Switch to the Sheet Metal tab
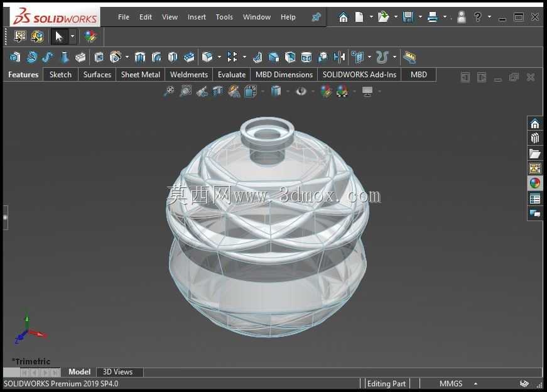The image size is (547, 392). point(140,75)
